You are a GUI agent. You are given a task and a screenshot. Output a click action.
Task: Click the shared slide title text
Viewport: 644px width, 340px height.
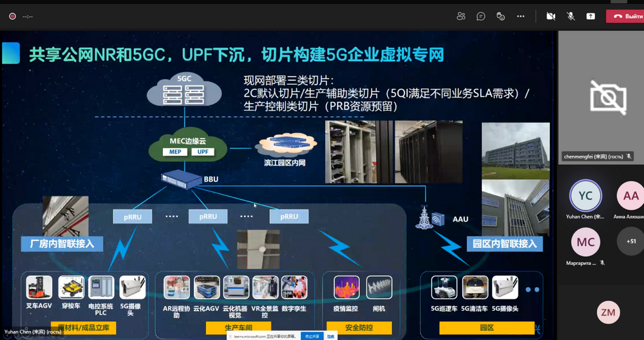(x=236, y=54)
